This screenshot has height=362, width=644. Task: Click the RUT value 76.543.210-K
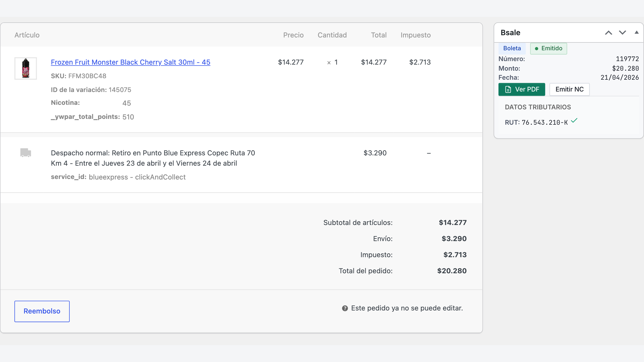click(545, 122)
